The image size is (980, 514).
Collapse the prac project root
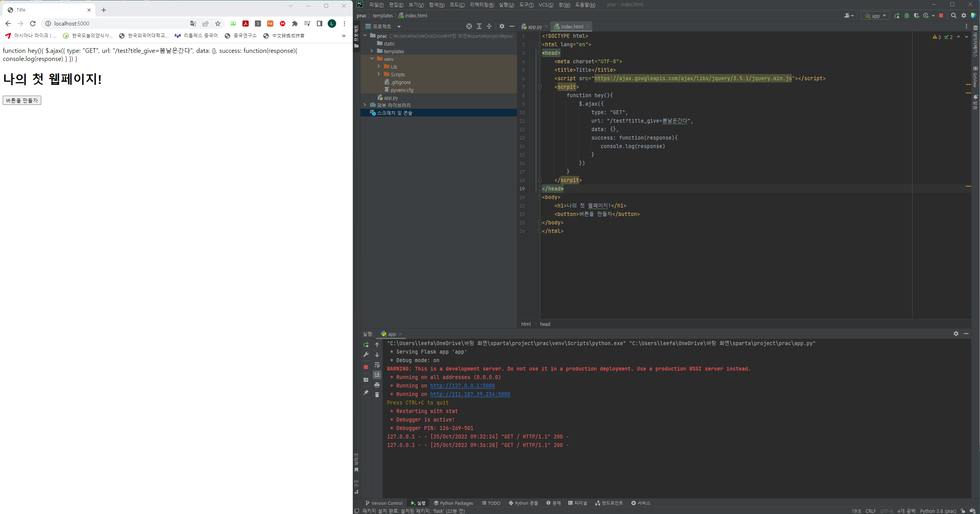365,35
